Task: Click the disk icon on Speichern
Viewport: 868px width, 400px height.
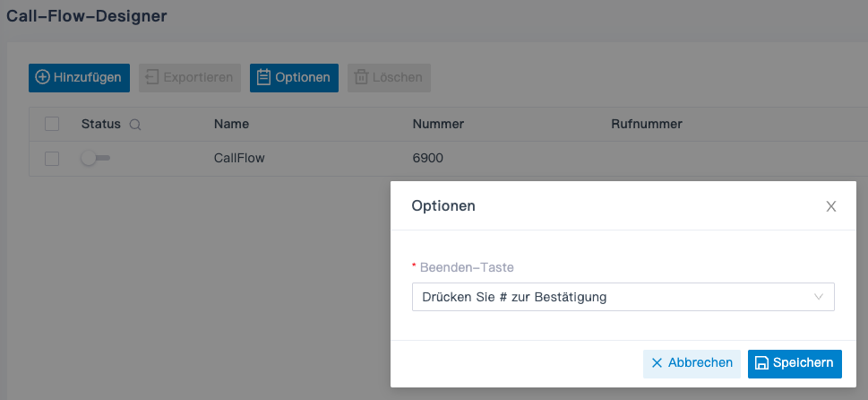Action: pos(761,363)
